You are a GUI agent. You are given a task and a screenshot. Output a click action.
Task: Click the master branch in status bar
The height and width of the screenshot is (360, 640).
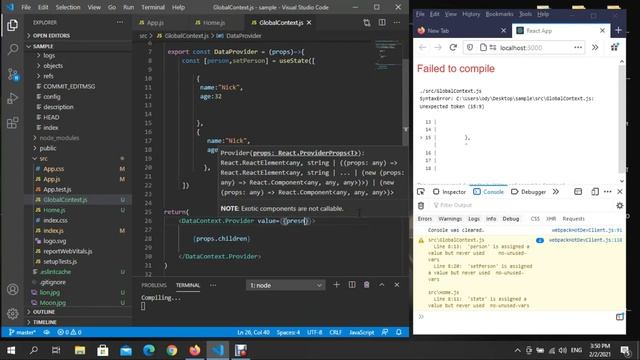point(22,332)
